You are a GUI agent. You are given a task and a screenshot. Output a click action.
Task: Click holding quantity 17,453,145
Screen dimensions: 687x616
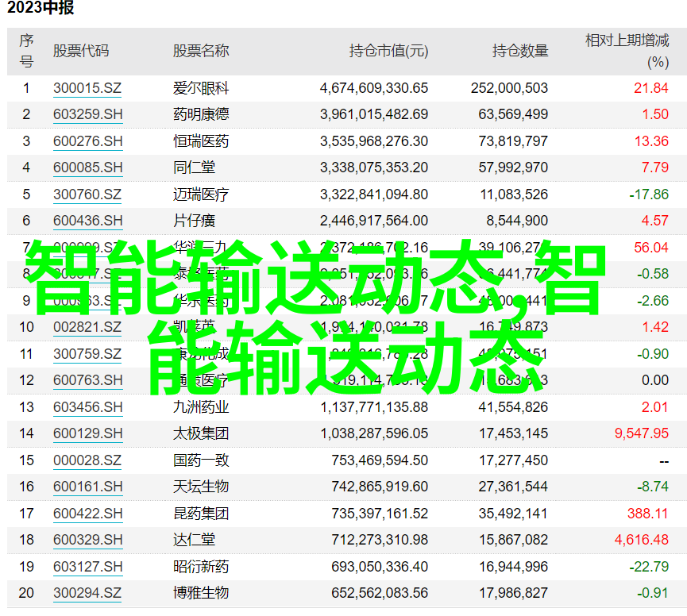point(513,434)
